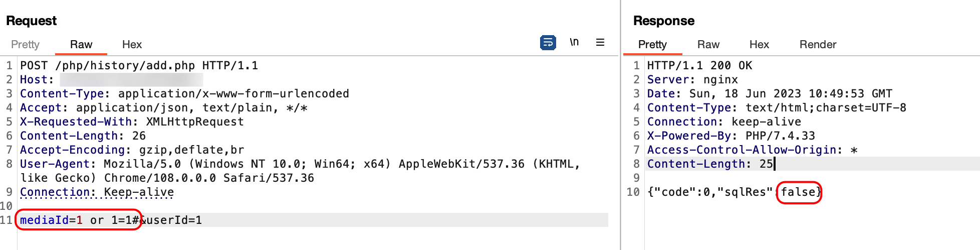980x250 pixels.
Task: Open the Hex tab in Request panel
Action: click(132, 45)
